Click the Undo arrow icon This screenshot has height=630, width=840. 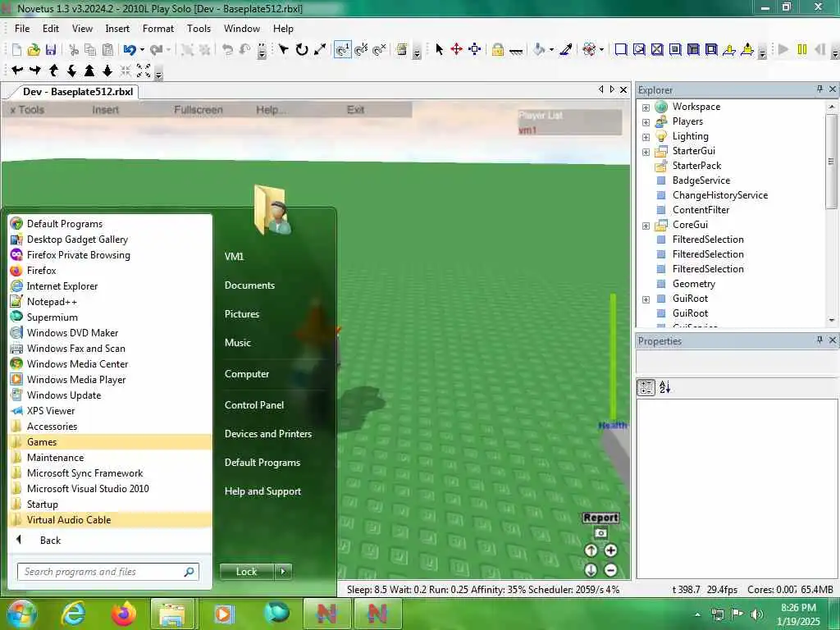[130, 50]
